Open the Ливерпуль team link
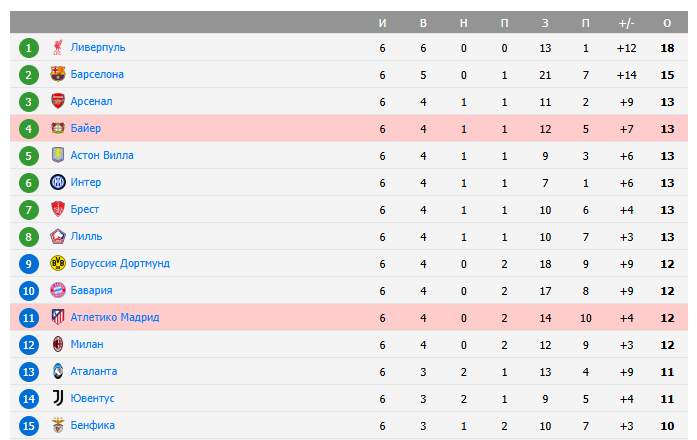This screenshot has height=440, width=697. [98, 47]
